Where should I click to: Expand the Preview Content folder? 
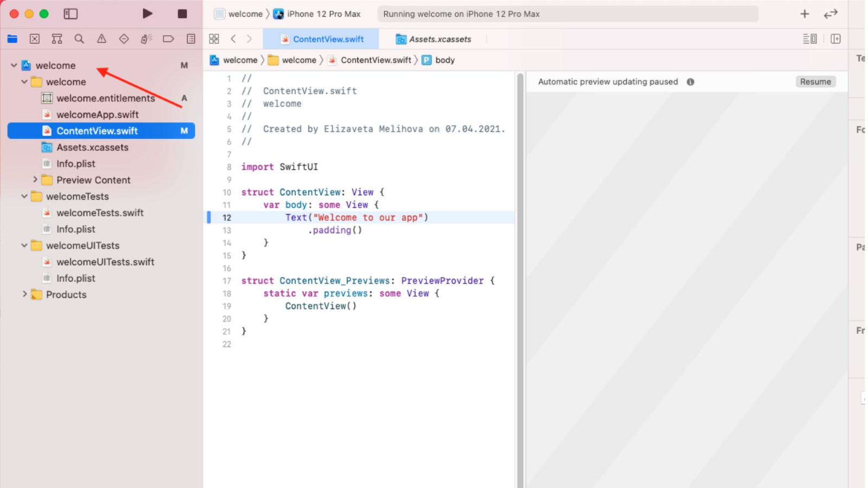[x=35, y=180]
